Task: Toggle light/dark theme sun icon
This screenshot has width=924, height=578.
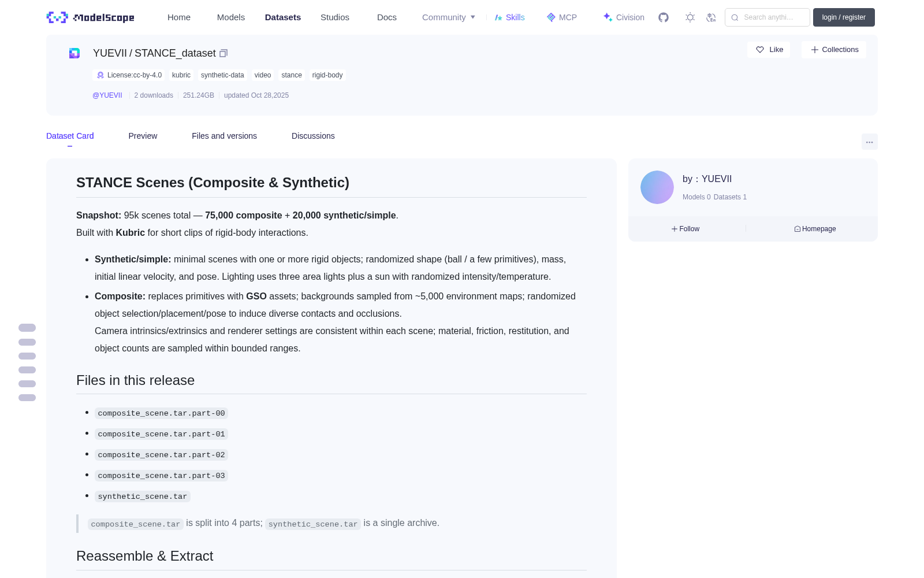Action: pyautogui.click(x=690, y=17)
